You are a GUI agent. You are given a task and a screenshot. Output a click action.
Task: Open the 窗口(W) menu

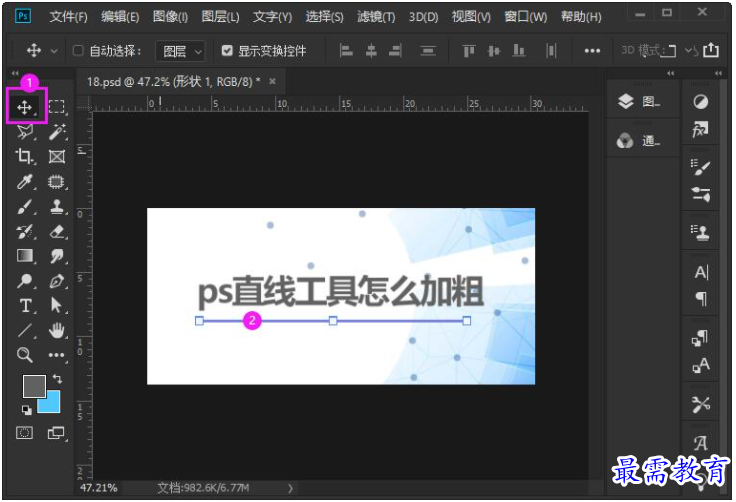click(x=526, y=17)
